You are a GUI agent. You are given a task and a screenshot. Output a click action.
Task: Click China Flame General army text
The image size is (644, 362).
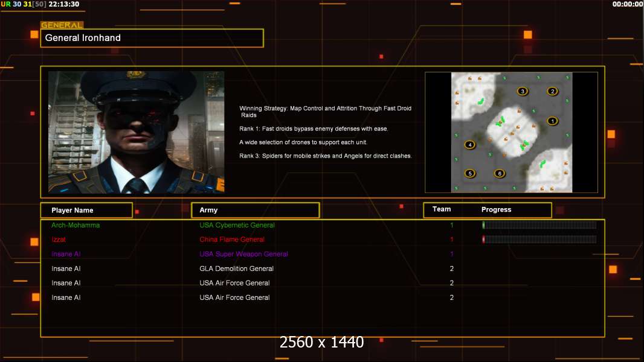pyautogui.click(x=232, y=240)
